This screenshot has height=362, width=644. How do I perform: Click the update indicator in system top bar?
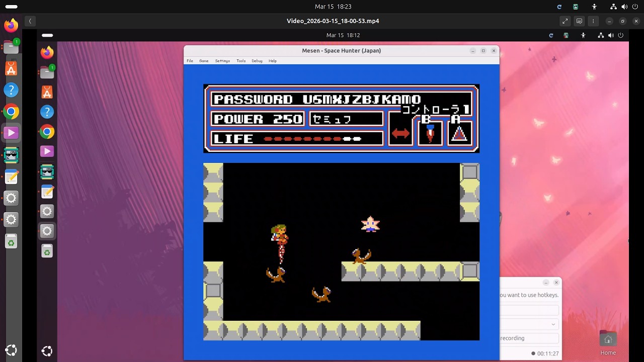pyautogui.click(x=559, y=7)
